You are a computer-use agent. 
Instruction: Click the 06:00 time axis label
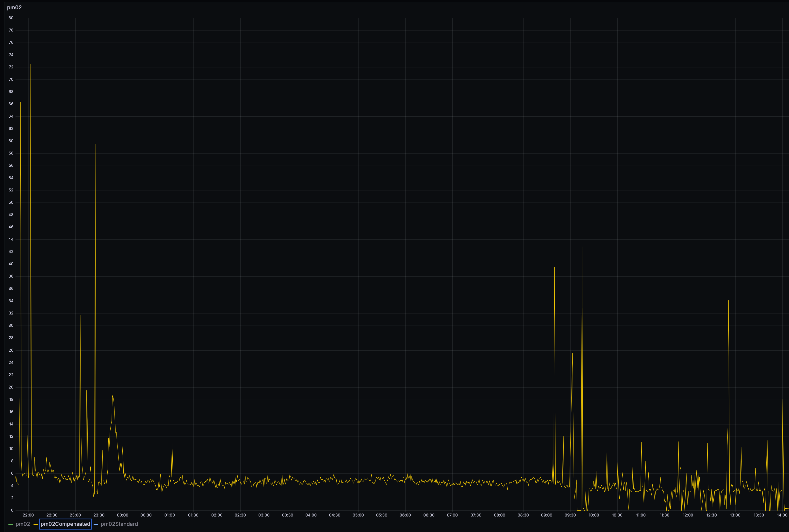(x=405, y=515)
